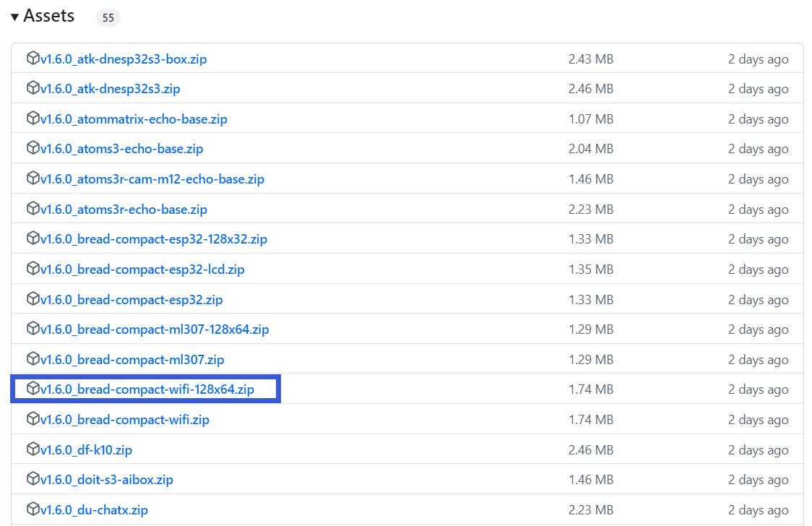Download v1.6.0_atoms3r-cam-m12-echo-base.zip
812x526 pixels.
152,179
